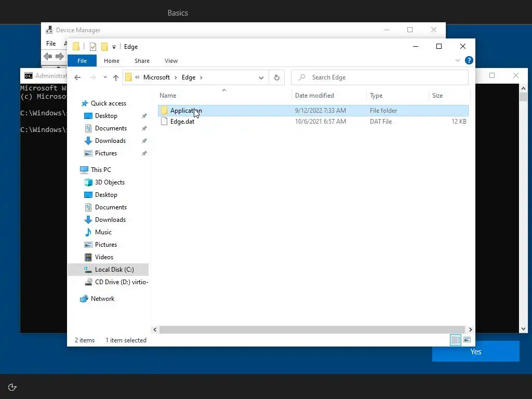532x399 pixels.
Task: Sort by the Type column
Action: click(x=397, y=96)
